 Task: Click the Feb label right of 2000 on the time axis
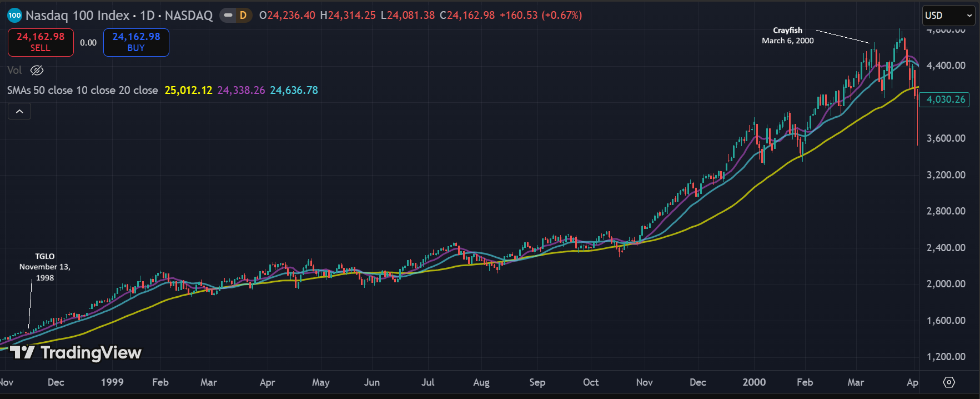coord(805,382)
